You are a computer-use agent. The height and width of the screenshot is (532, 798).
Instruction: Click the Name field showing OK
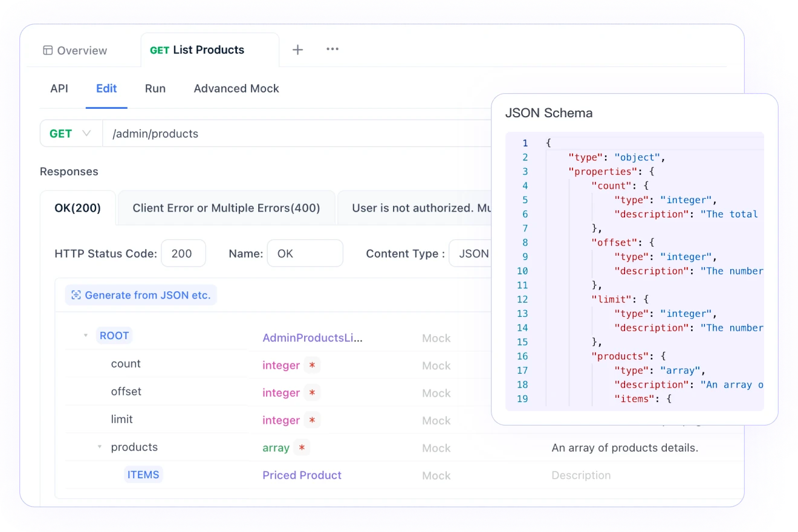click(305, 253)
